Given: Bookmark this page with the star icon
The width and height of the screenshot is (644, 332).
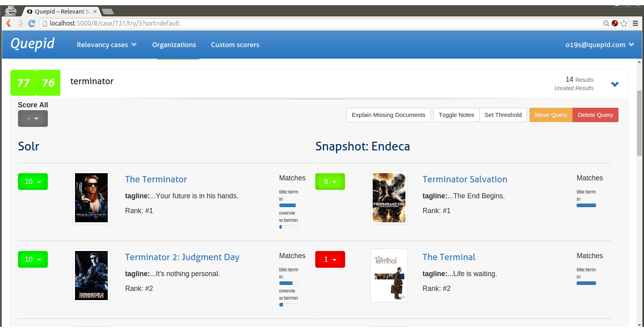Looking at the screenshot, I should (x=624, y=23).
